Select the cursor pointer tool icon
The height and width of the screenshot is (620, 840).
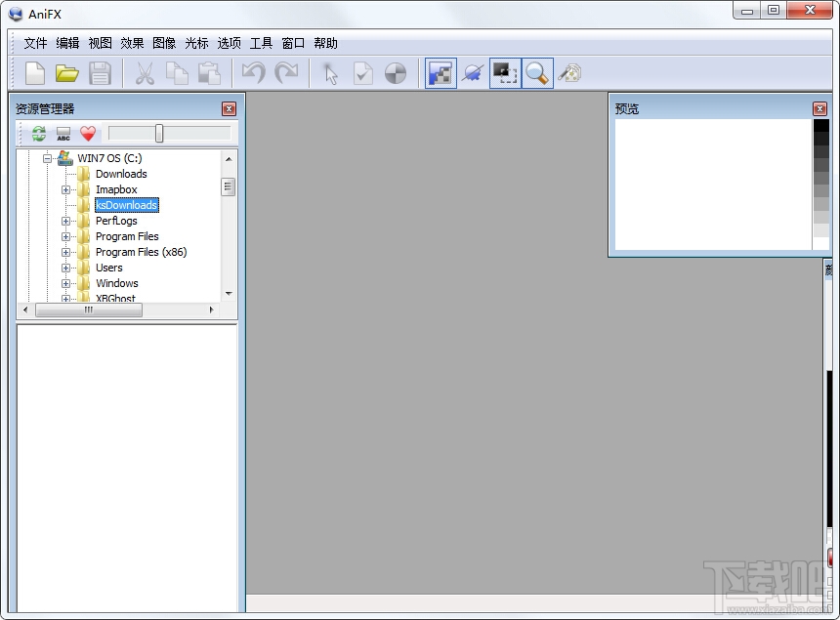point(331,74)
